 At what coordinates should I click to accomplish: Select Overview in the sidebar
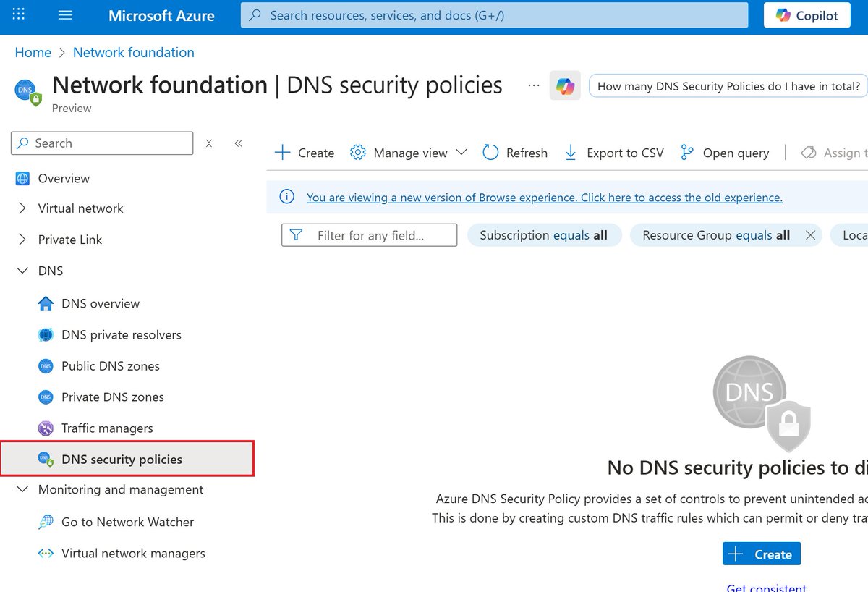point(61,178)
